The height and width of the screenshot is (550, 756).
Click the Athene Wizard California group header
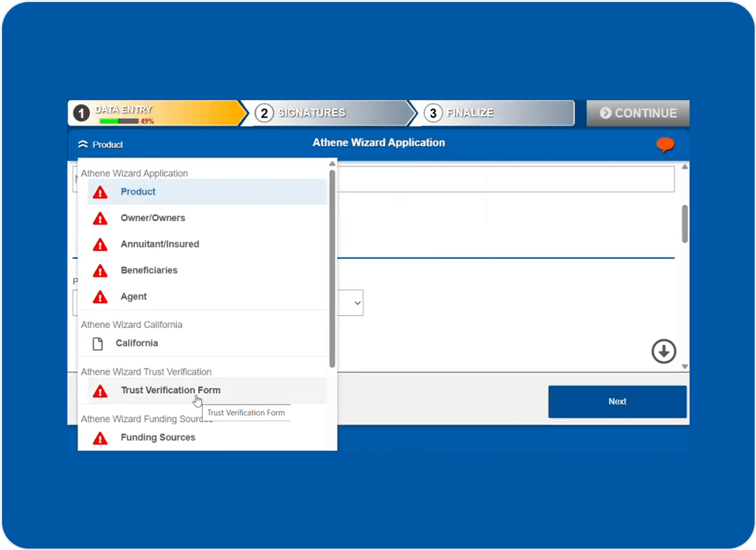132,325
